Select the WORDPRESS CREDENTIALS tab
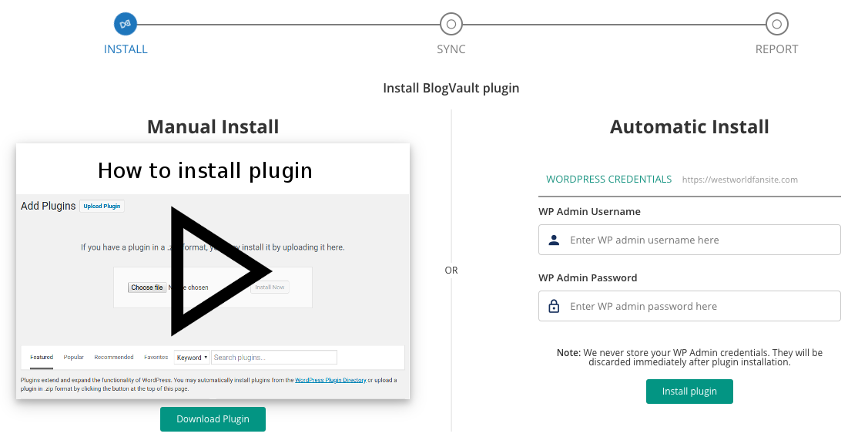 click(609, 180)
